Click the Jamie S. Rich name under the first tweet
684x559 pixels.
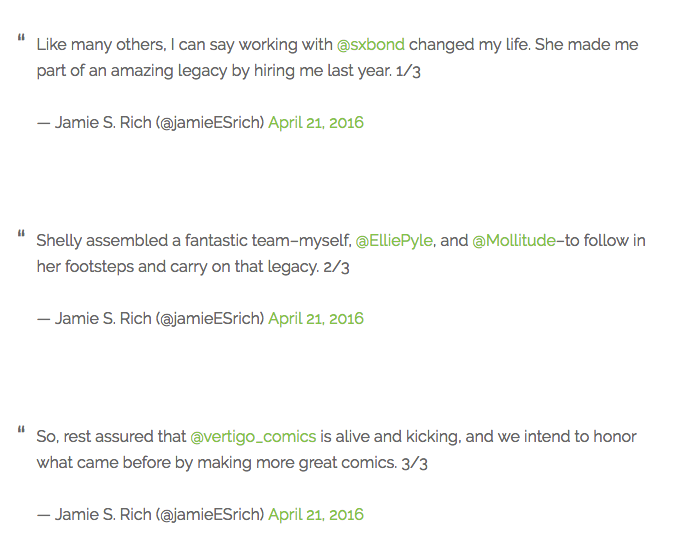[103, 123]
